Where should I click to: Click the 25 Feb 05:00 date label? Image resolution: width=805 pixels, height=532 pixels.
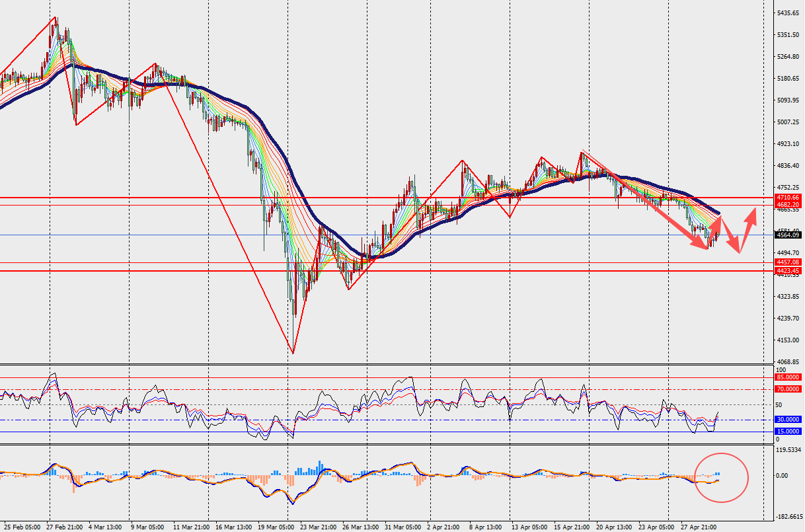click(20, 527)
